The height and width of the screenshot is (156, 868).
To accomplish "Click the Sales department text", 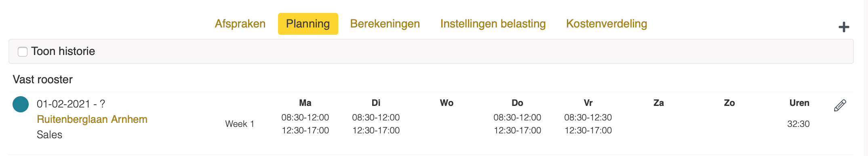I will [x=49, y=135].
